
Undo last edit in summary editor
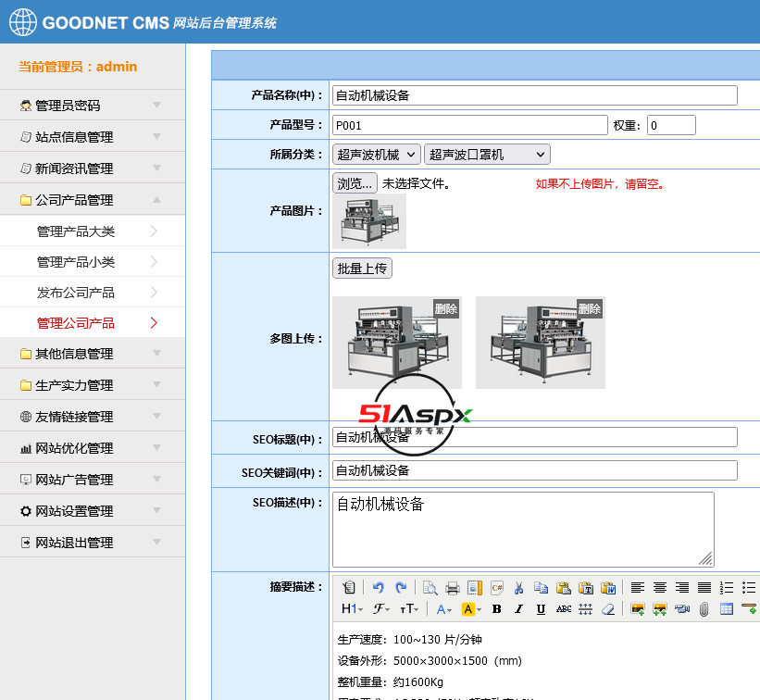pyautogui.click(x=379, y=588)
